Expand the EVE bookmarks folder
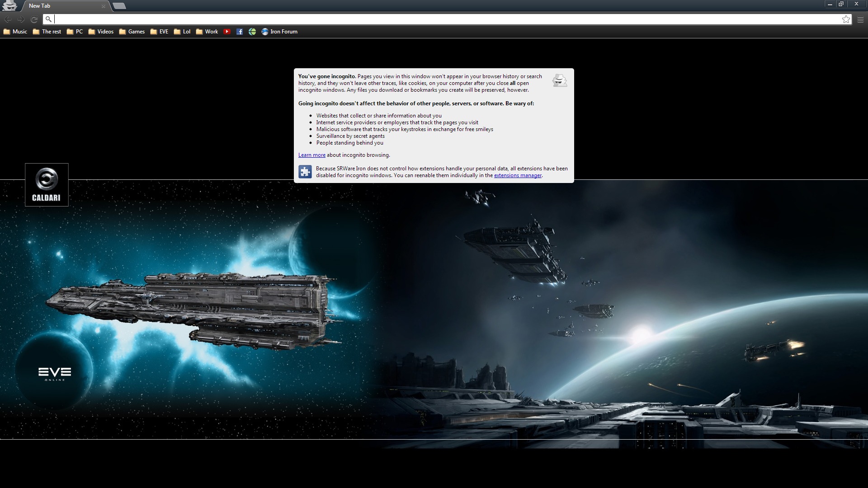The image size is (868, 488). tap(159, 32)
